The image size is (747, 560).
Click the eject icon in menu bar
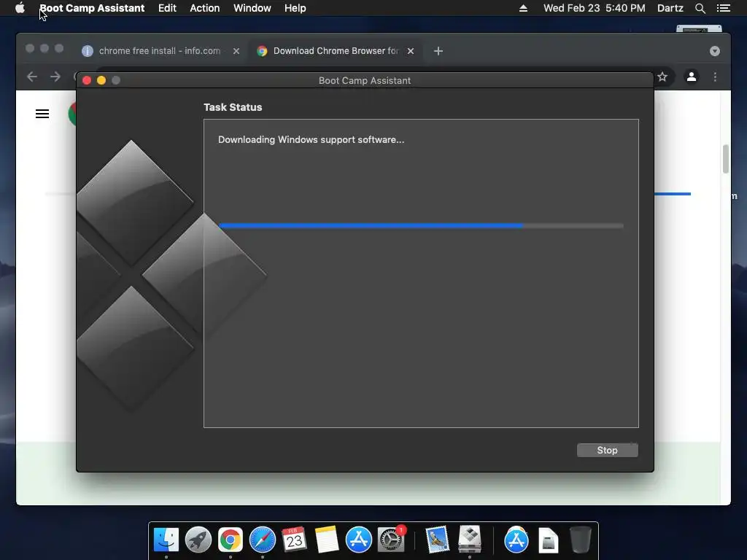tap(523, 8)
